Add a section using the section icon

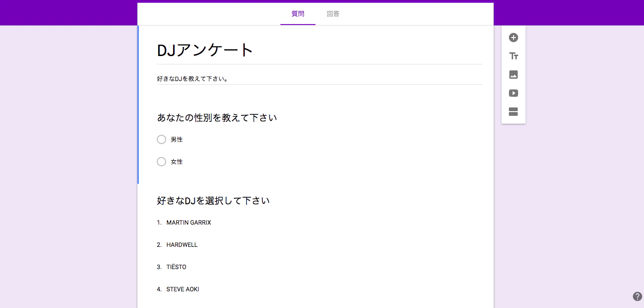pyautogui.click(x=514, y=112)
